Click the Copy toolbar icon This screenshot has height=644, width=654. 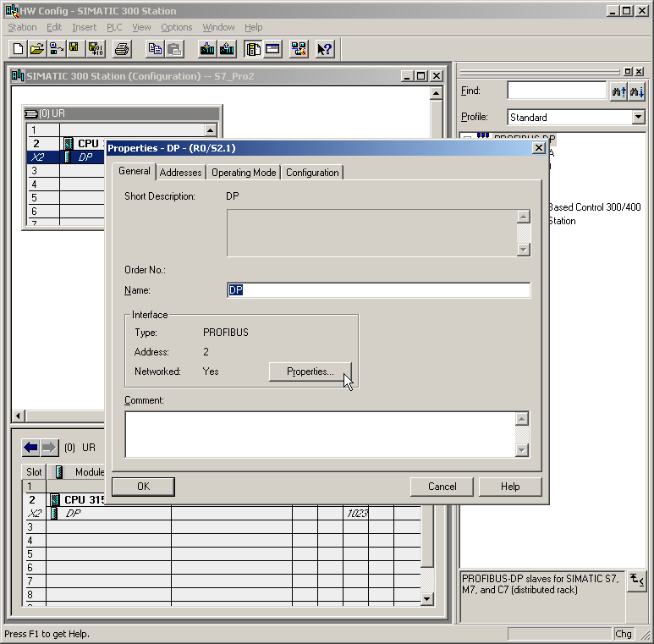[155, 49]
